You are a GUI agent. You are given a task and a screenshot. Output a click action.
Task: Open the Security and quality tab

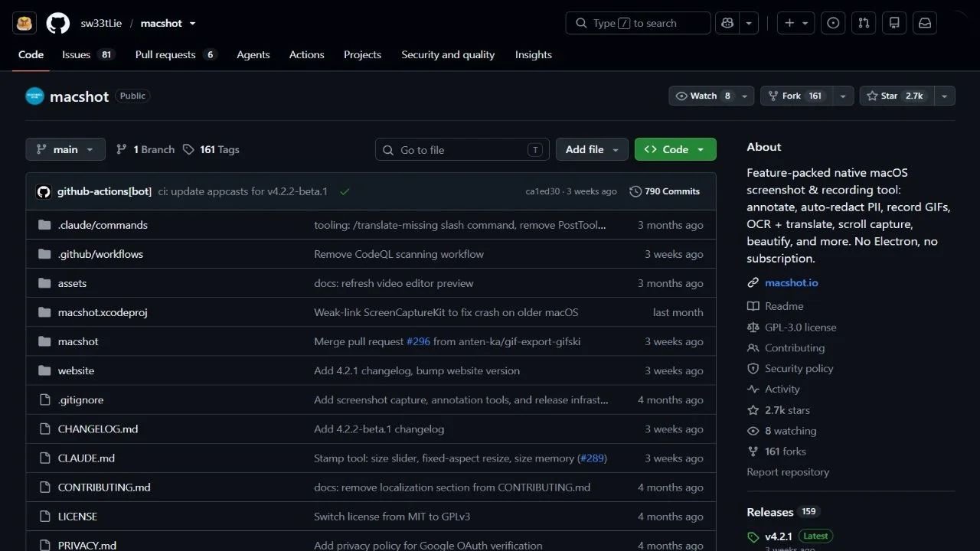[448, 55]
